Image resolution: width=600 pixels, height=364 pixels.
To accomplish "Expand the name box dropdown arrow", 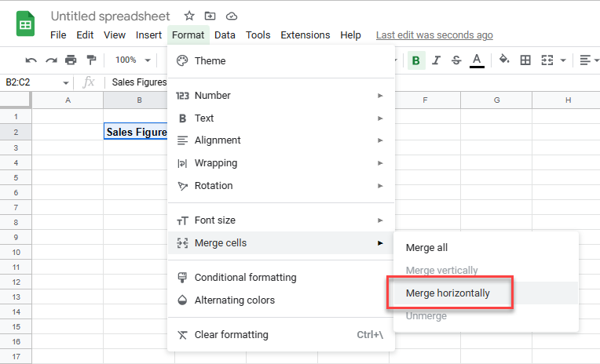I will tap(66, 82).
